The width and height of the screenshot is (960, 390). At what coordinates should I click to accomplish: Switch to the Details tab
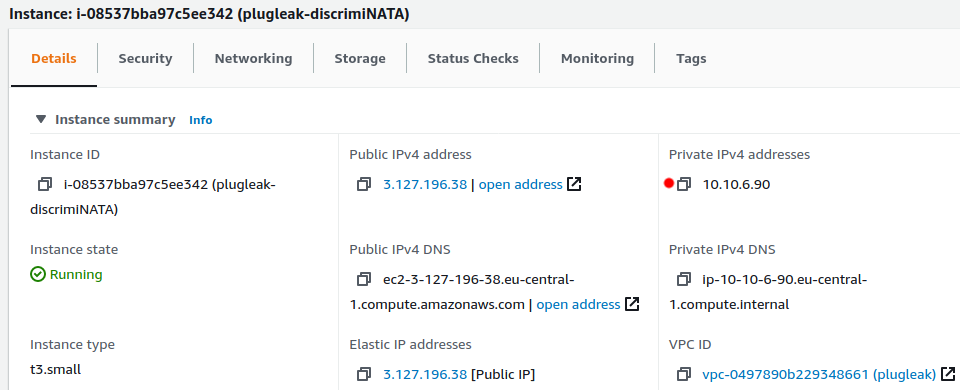(54, 59)
